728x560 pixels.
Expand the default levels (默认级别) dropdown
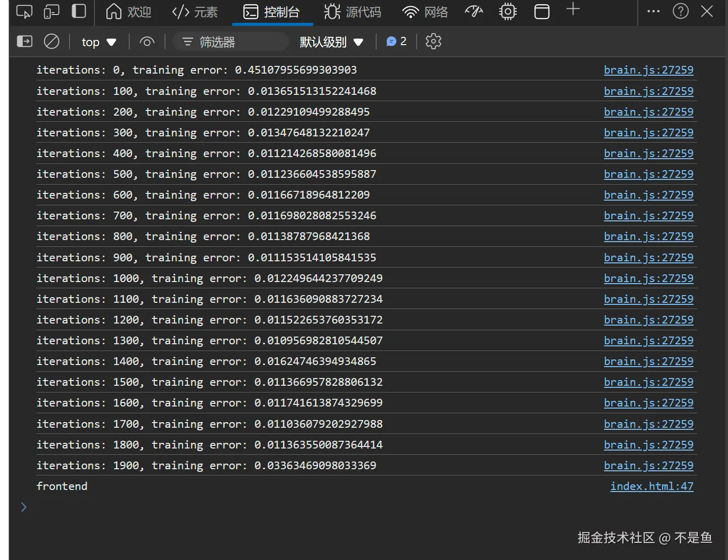pyautogui.click(x=331, y=42)
